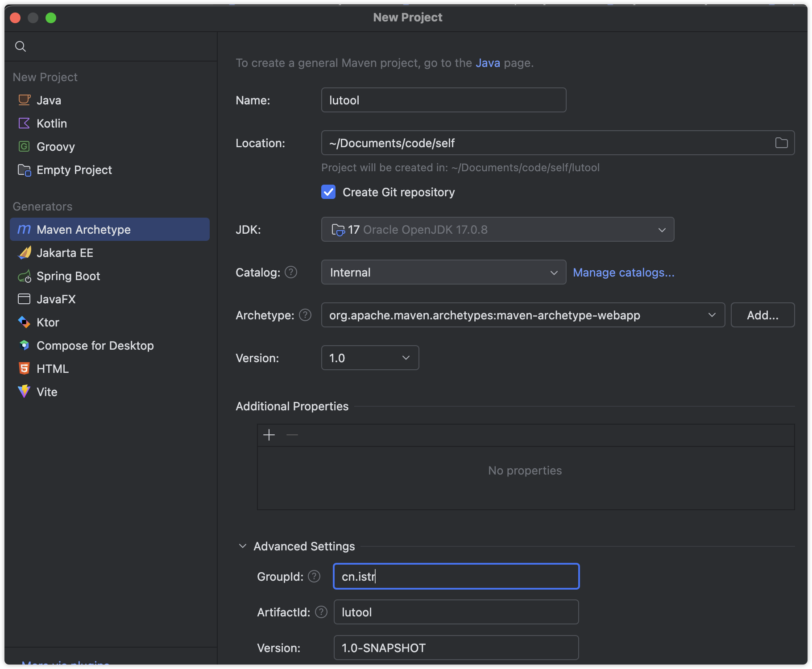The width and height of the screenshot is (812, 669).
Task: Click the ArtifactId help question mark icon
Action: pyautogui.click(x=321, y=612)
